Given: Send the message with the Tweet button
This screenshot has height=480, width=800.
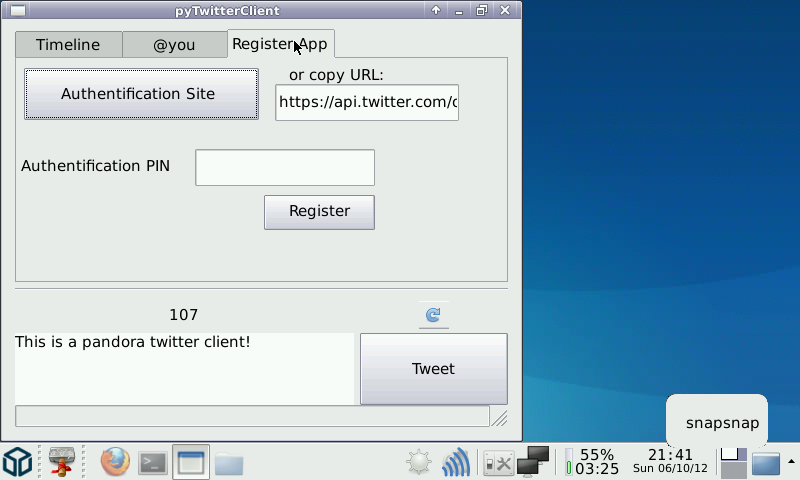Looking at the screenshot, I should [433, 369].
